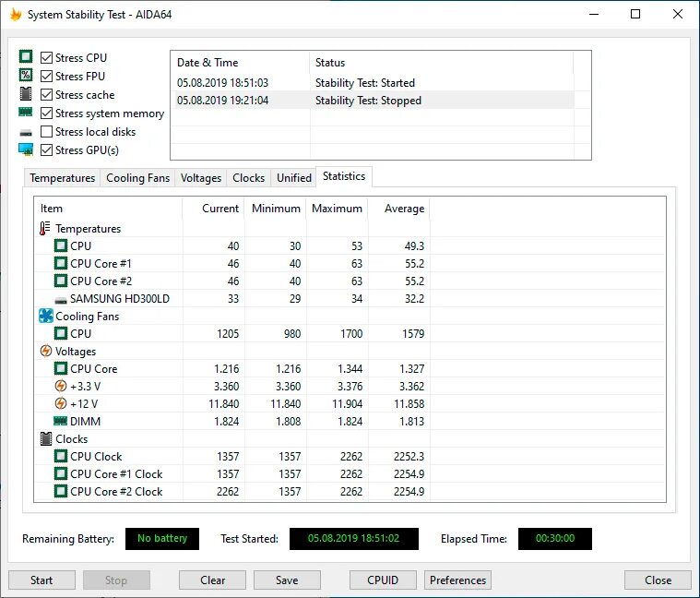Click the Stress system memory RAM icon

26,112
